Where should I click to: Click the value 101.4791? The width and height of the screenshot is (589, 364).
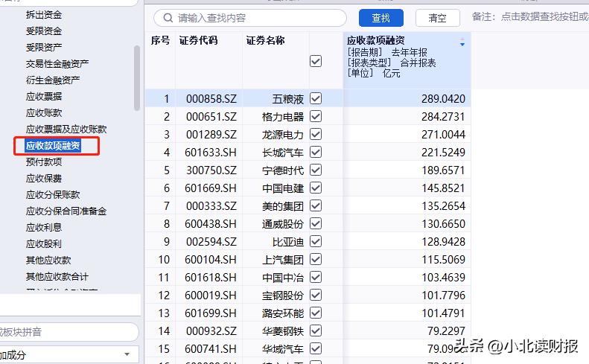(443, 313)
